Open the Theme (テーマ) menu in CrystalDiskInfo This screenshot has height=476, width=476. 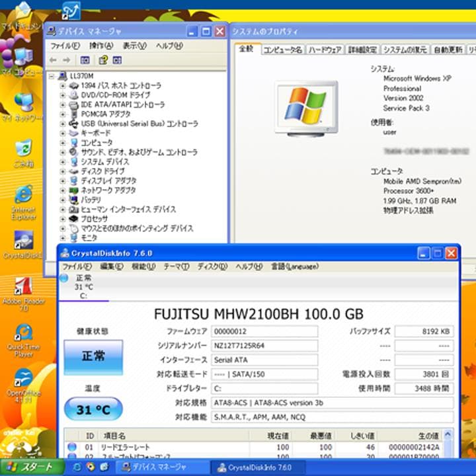point(177,266)
